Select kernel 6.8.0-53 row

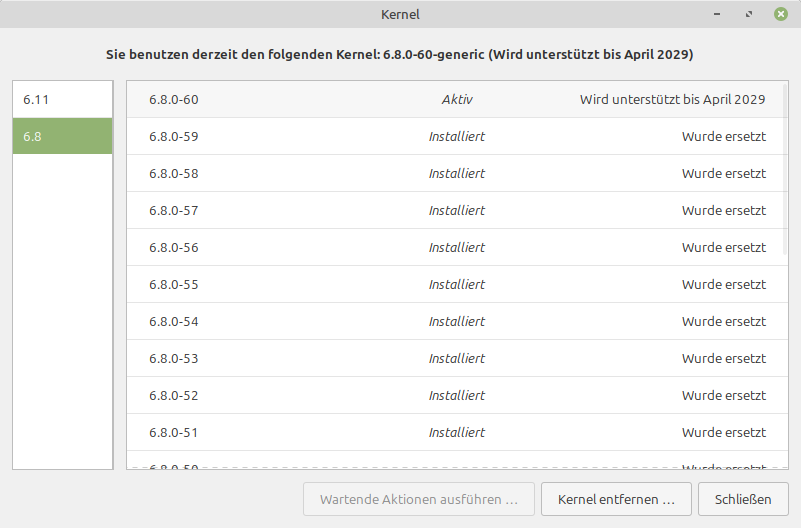457,358
